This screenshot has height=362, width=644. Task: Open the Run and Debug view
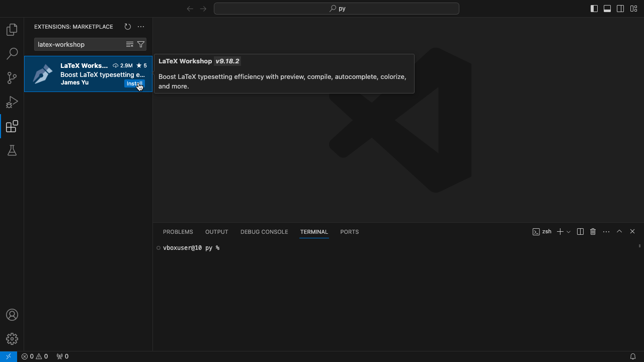click(x=12, y=102)
